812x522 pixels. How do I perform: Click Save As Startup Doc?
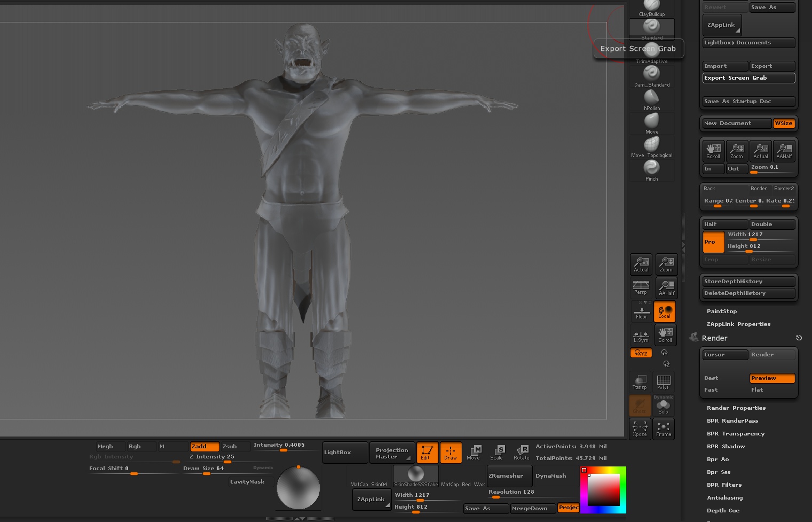(749, 102)
